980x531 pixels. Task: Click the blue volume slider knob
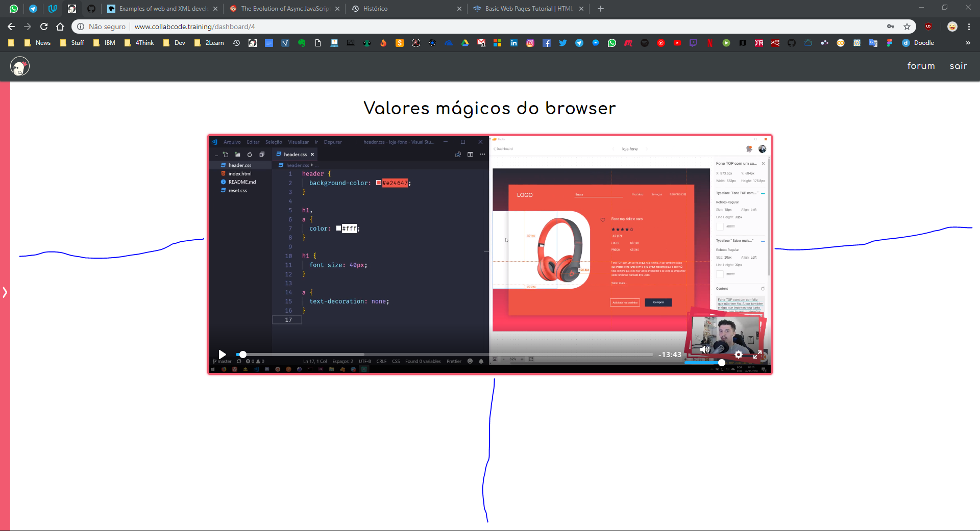pos(722,363)
